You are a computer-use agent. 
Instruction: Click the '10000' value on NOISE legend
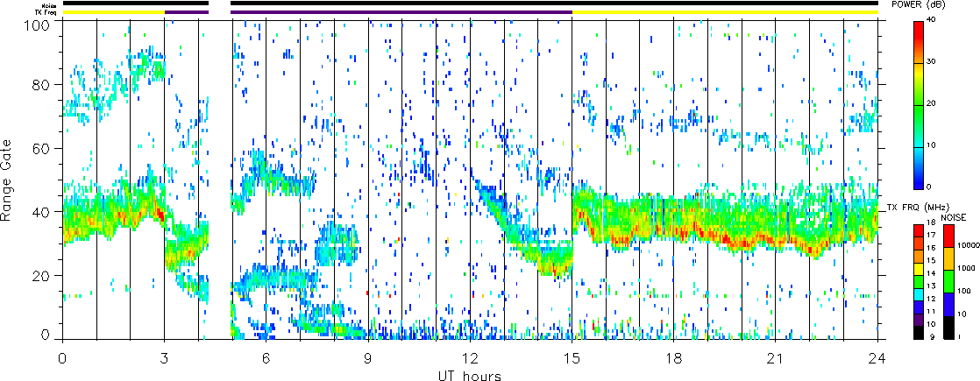(968, 245)
